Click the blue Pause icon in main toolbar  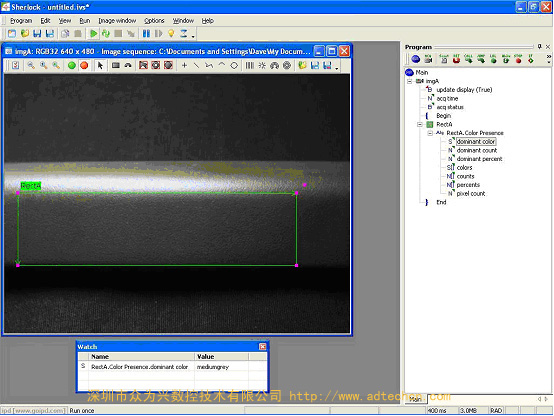pos(146,34)
